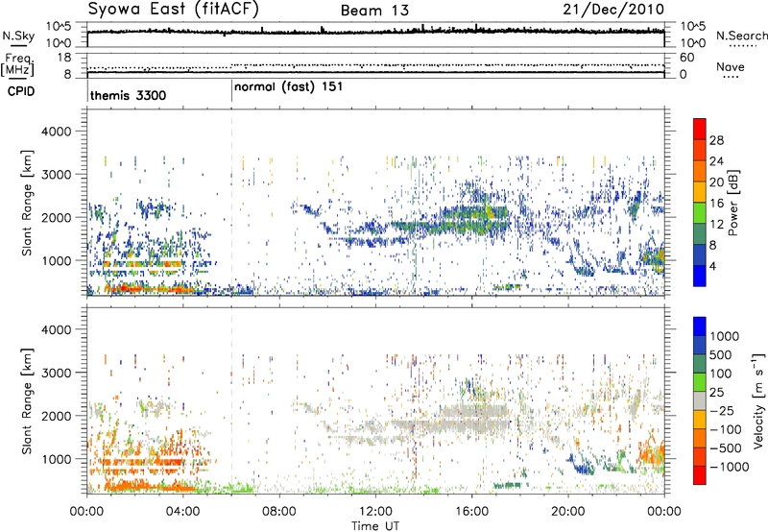
Task: Click the Velocity colorbar value '1000'
Action: click(725, 336)
